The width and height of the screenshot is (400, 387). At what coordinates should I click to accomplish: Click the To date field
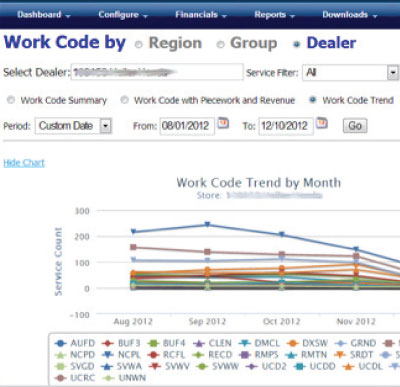click(286, 126)
